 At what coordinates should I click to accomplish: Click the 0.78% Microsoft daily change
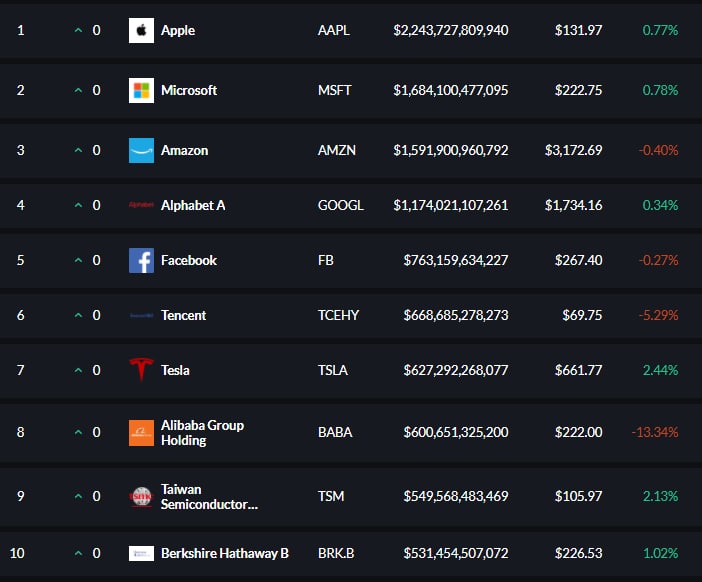click(x=660, y=90)
